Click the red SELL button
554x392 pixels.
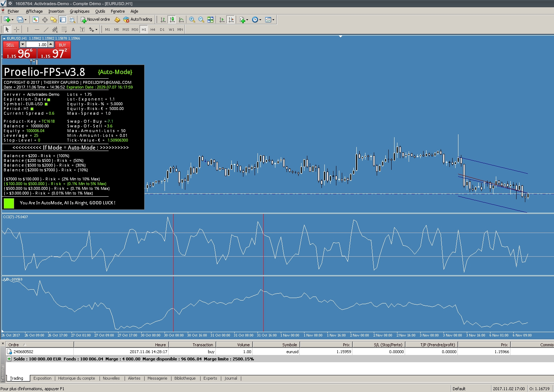[x=10, y=45]
